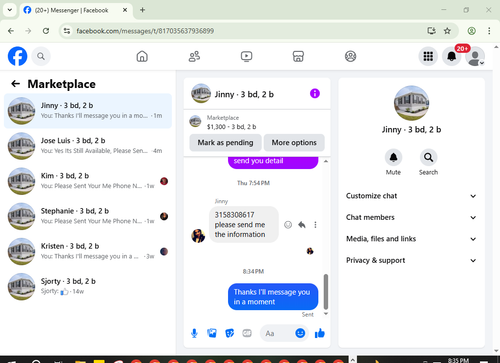Image resolution: width=500 pixels, height=363 pixels.
Task: Send a thumbs-up like
Action: coord(319,333)
